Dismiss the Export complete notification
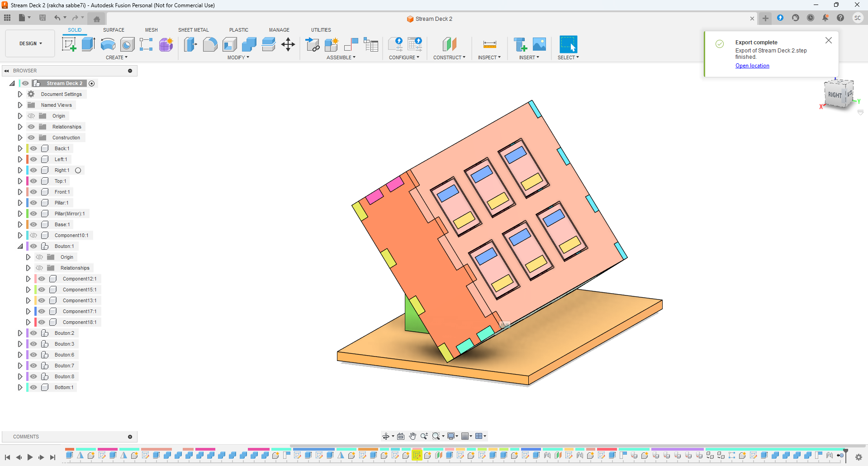868x466 pixels. click(x=828, y=40)
